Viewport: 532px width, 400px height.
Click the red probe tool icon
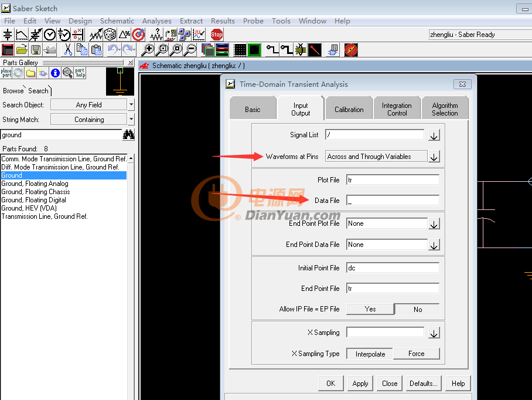pos(315,50)
